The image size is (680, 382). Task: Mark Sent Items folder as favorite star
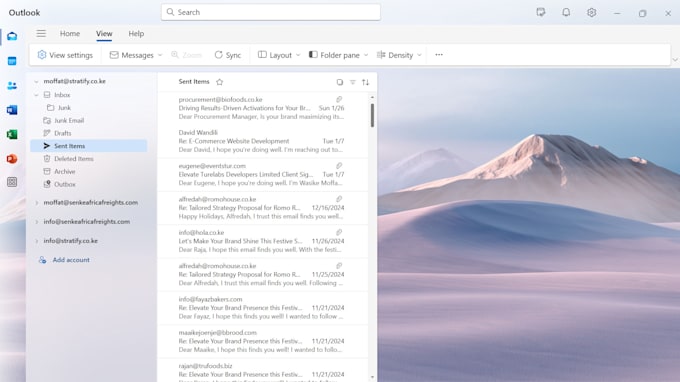pyautogui.click(x=219, y=82)
